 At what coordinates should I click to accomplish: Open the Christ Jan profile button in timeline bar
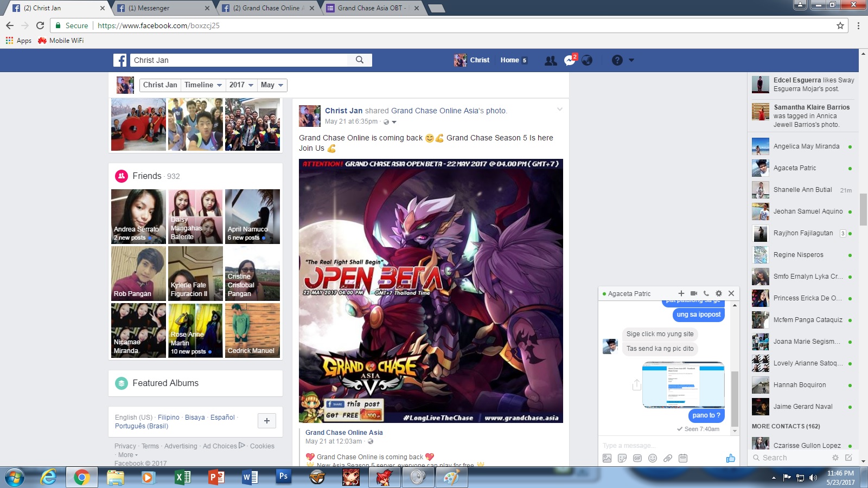pos(160,85)
